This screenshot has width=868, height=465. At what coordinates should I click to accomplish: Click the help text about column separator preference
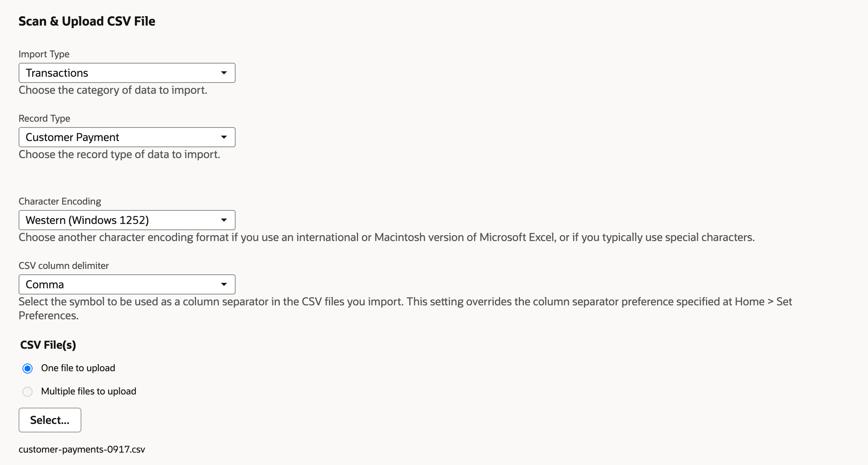[405, 308]
